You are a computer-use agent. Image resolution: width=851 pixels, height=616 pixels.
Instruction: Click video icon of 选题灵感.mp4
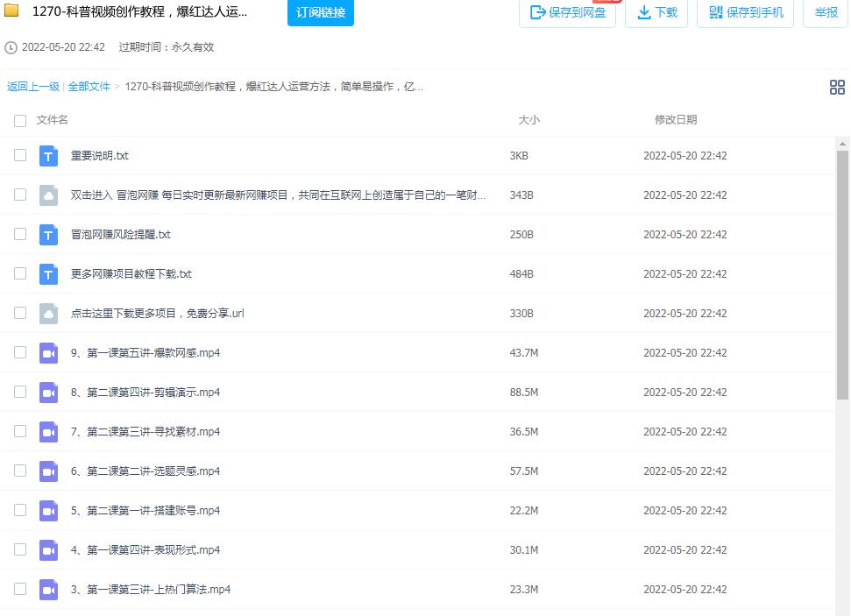48,471
